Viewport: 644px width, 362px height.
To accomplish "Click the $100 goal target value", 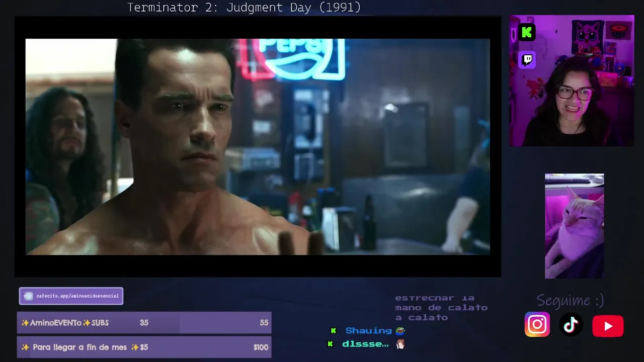I will [261, 347].
